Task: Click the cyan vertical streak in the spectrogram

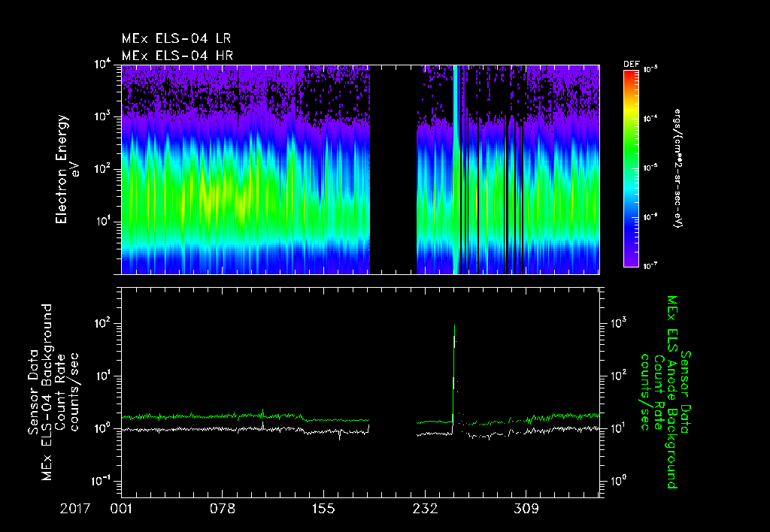Action: (x=455, y=169)
